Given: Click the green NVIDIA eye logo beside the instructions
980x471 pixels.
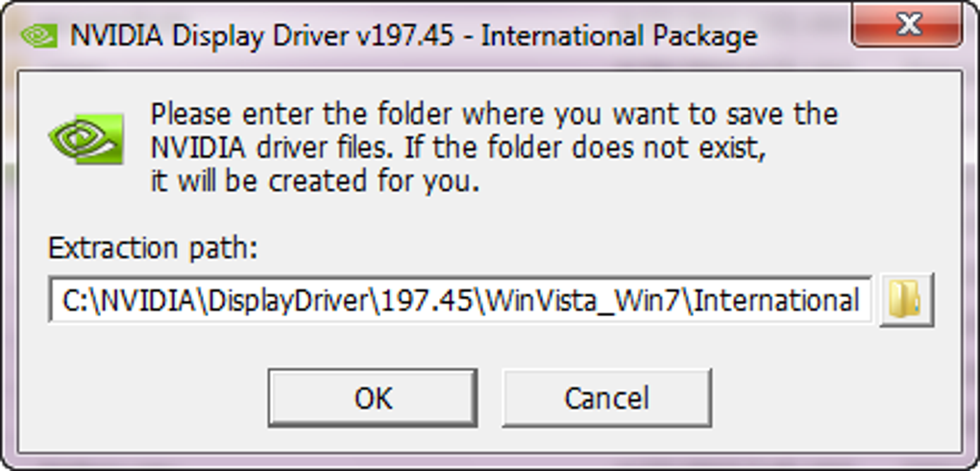Looking at the screenshot, I should tap(86, 138).
